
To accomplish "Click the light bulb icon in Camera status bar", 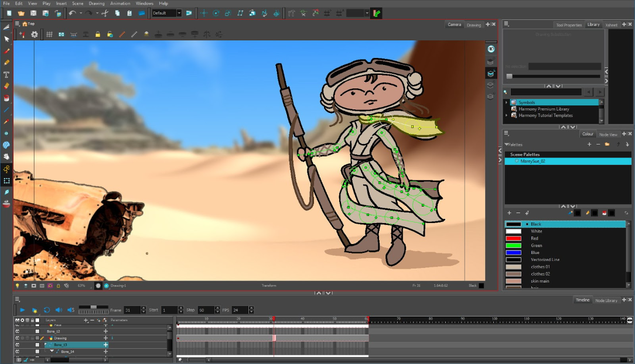I will [x=18, y=286].
